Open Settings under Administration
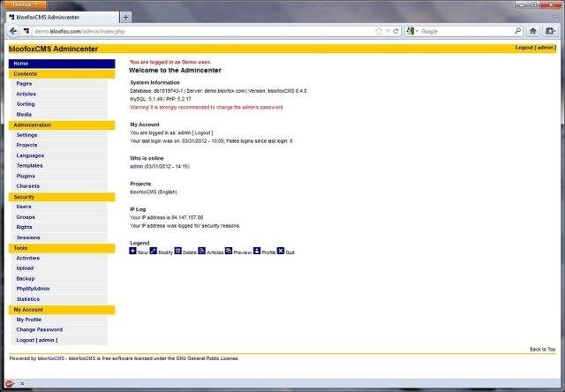The height and width of the screenshot is (392, 565). [x=26, y=135]
